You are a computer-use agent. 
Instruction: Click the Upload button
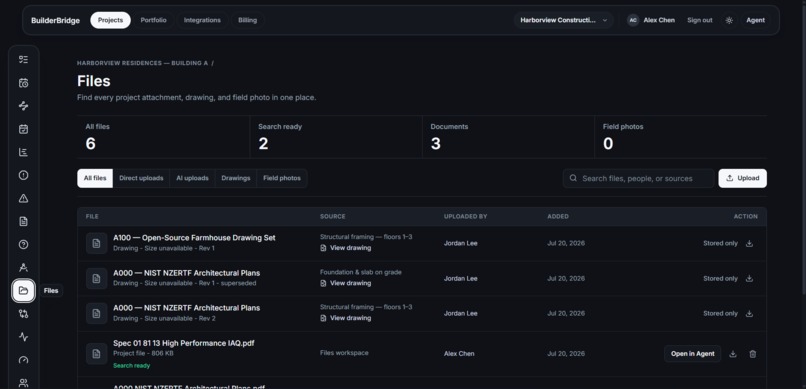[x=742, y=178]
